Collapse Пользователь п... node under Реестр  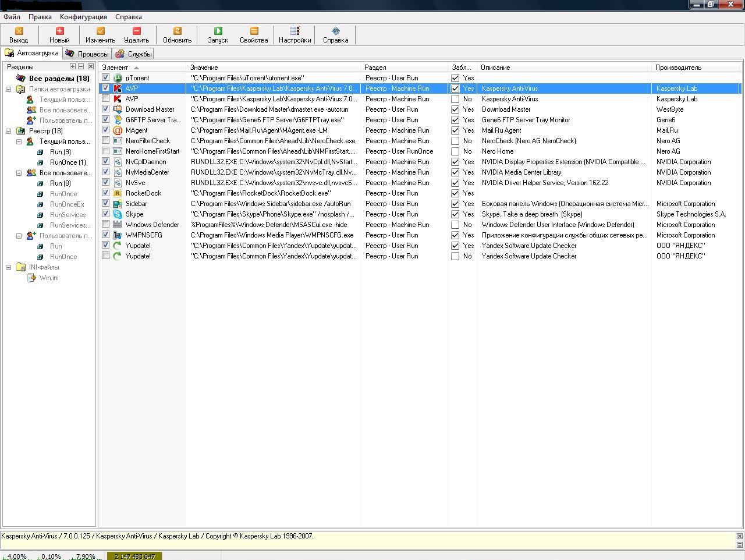[19, 236]
